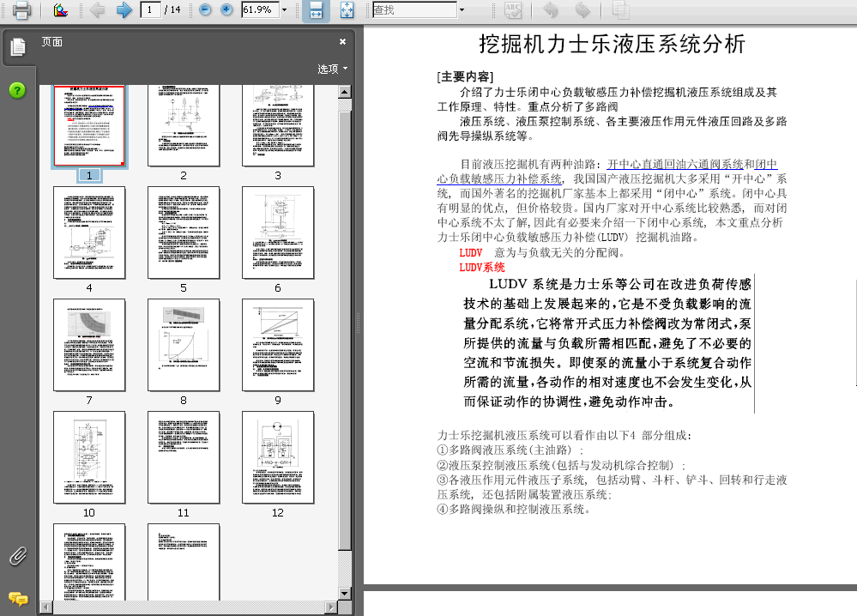Click the page label number 1 under thumbnail
Image resolution: width=857 pixels, height=616 pixels.
click(x=89, y=176)
